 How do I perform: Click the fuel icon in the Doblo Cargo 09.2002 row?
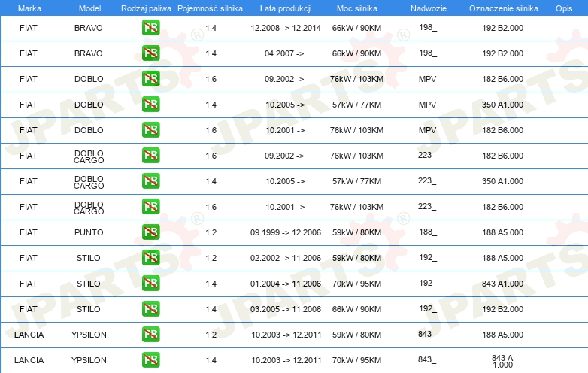tap(150, 155)
